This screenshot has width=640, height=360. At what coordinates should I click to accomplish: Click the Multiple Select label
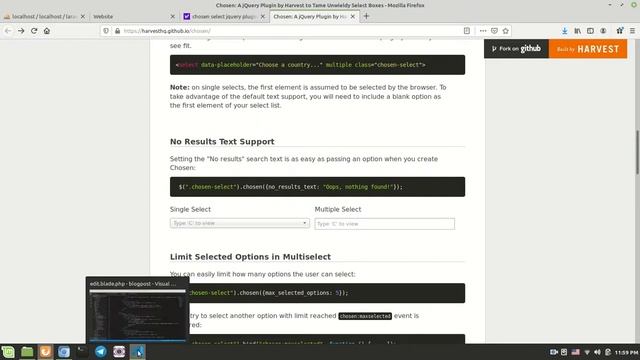click(338, 209)
